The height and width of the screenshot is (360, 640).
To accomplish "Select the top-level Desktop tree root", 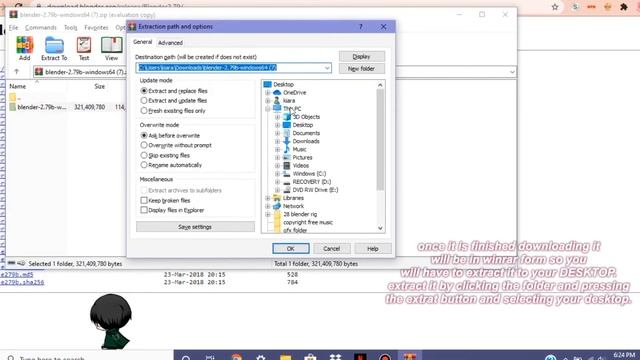I will [x=283, y=84].
